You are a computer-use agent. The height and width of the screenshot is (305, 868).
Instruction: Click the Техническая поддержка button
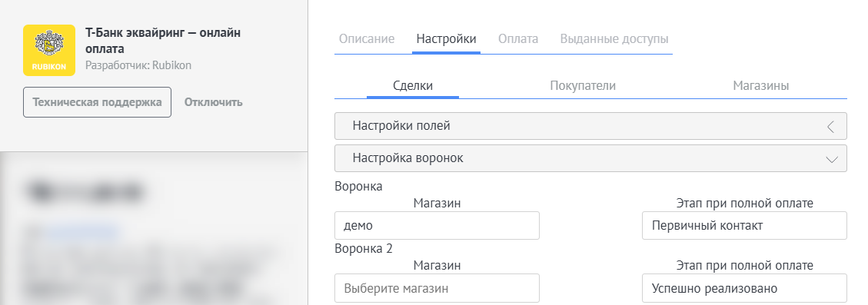98,102
